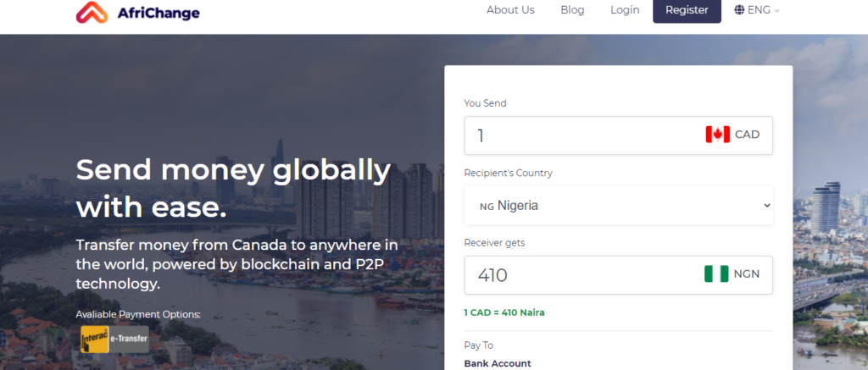Viewport: 868px width, 370px height.
Task: Click the Send money globally headline
Action: tap(233, 187)
